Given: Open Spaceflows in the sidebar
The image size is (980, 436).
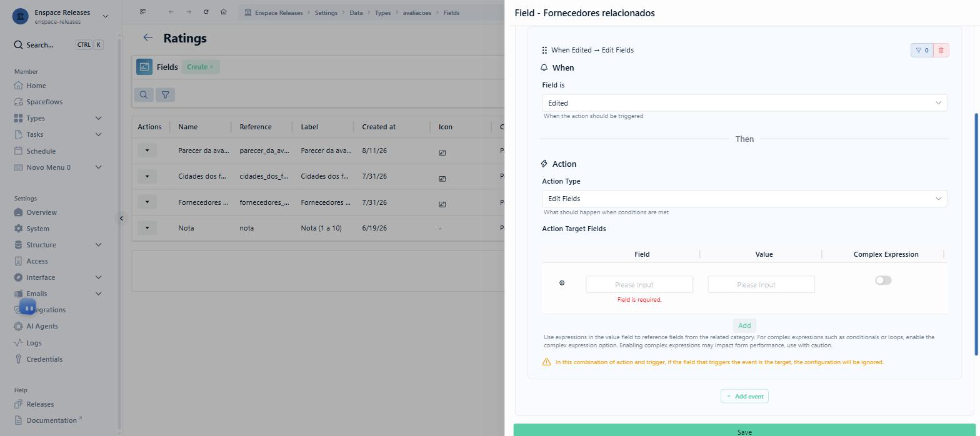Looking at the screenshot, I should click(x=44, y=102).
